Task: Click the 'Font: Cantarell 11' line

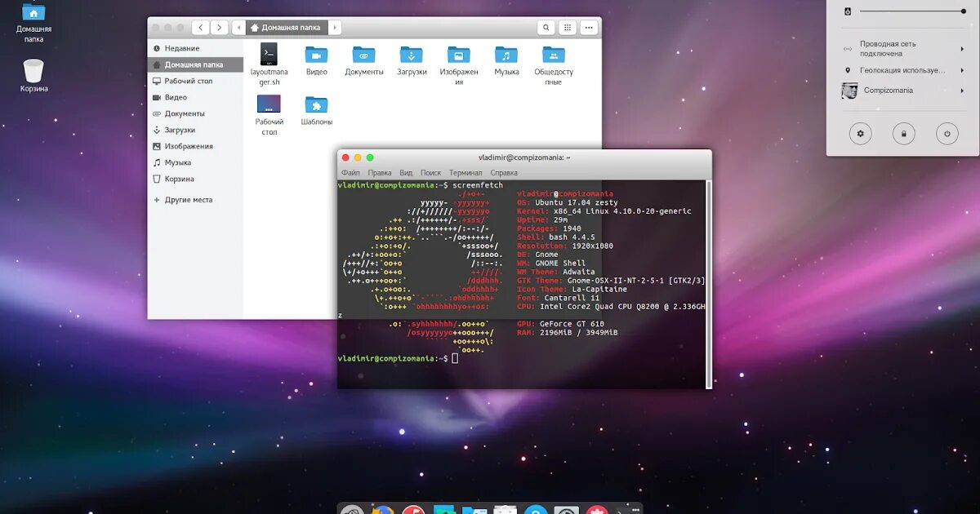Action: click(x=559, y=298)
